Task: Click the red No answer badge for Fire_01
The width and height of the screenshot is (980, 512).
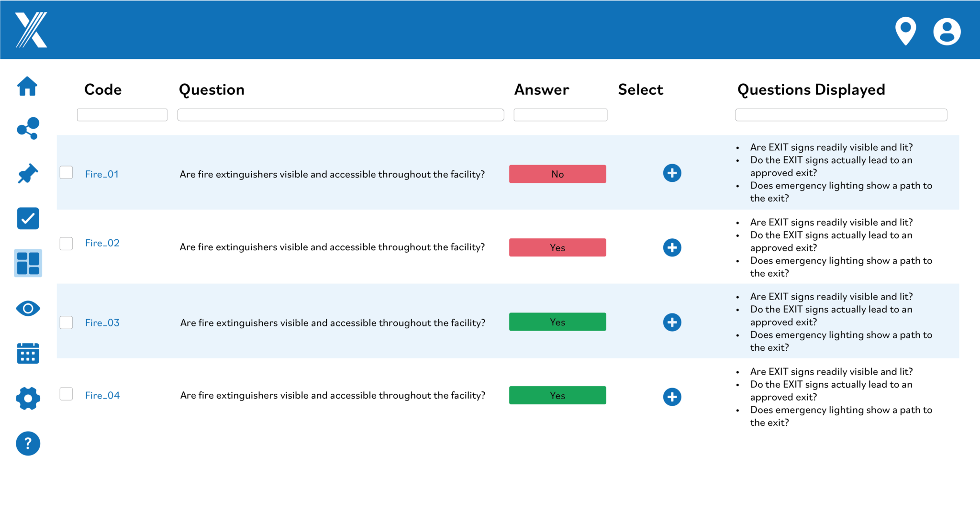Action: click(557, 174)
